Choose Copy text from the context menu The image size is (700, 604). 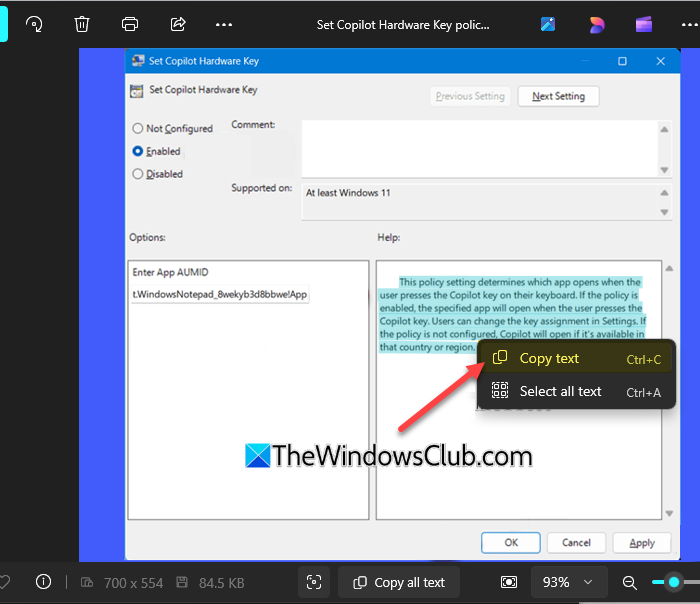click(576, 358)
